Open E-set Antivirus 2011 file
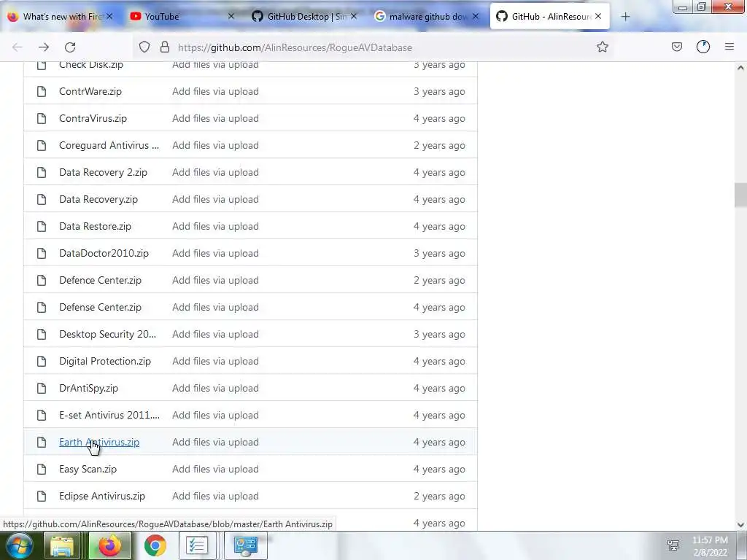This screenshot has width=747, height=560. click(x=109, y=415)
